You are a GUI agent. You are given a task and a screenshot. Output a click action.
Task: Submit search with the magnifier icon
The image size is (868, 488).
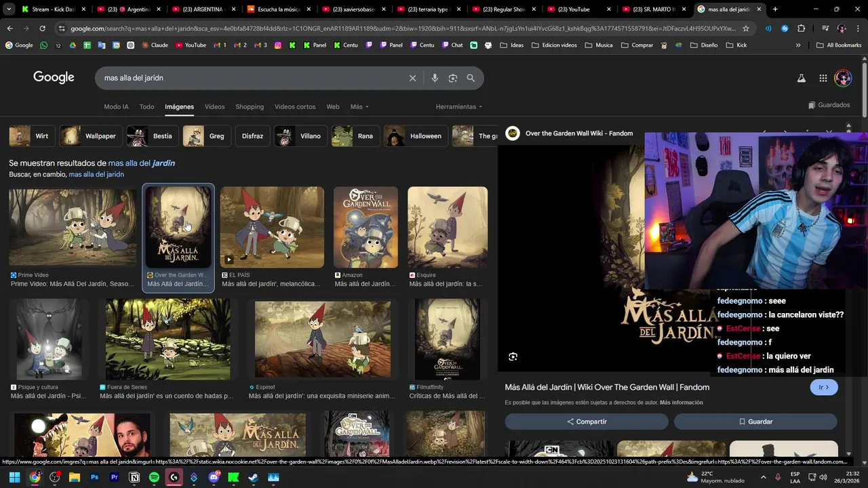pyautogui.click(x=471, y=78)
